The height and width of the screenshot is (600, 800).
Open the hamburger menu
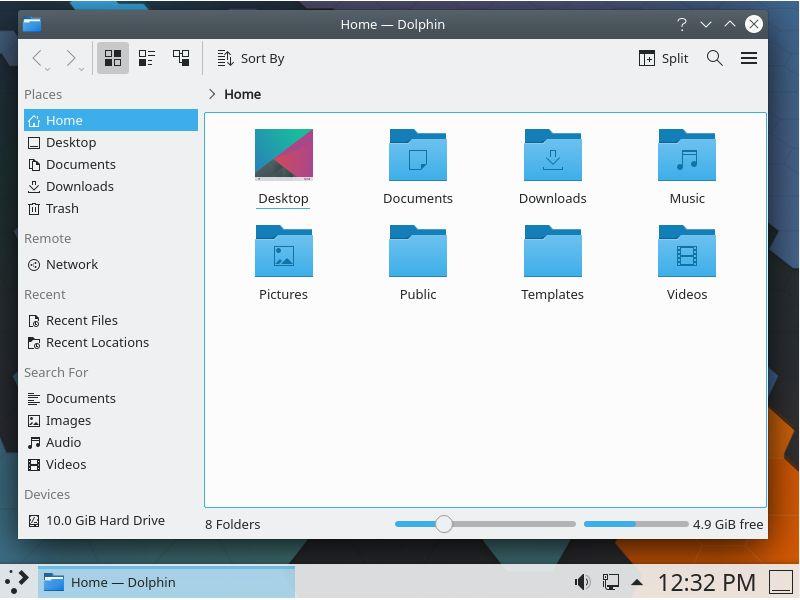(749, 58)
